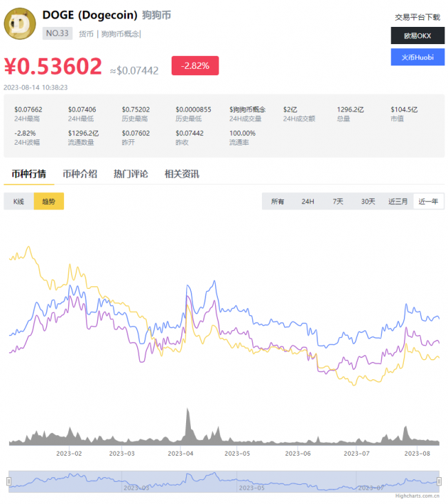Image resolution: width=448 pixels, height=504 pixels.
Task: Click the ≈$0.07442 USD price
Action: point(134,70)
